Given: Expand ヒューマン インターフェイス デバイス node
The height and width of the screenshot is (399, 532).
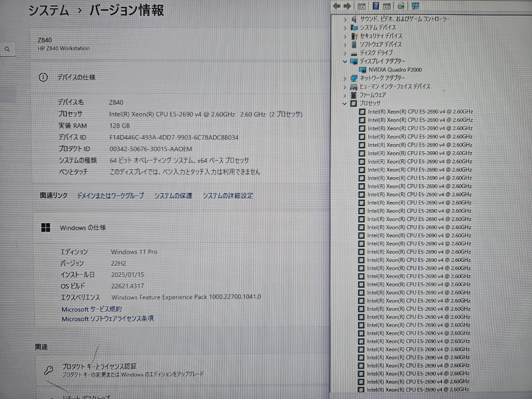Looking at the screenshot, I should [345, 87].
